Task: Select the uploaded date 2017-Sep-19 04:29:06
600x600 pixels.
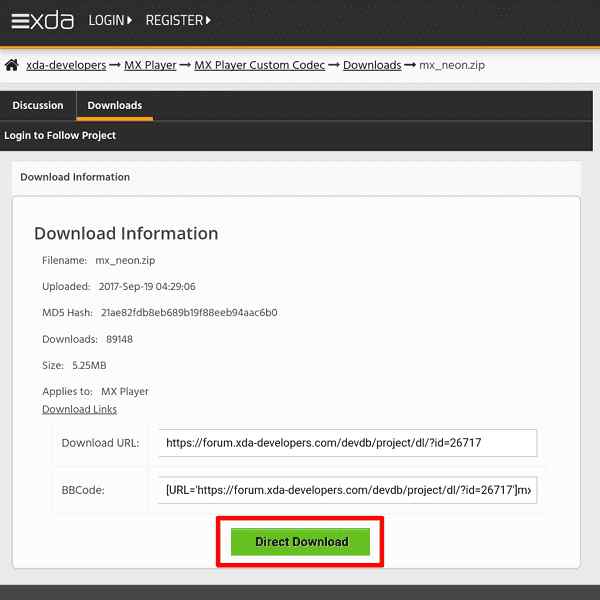Action: pyautogui.click(x=147, y=287)
